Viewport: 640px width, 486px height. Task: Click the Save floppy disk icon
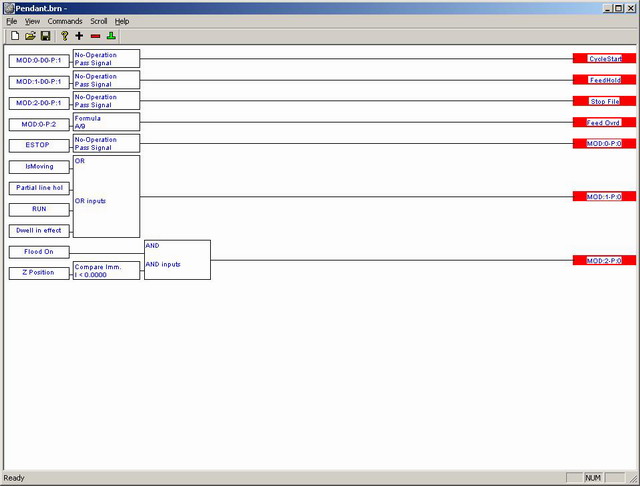click(45, 36)
